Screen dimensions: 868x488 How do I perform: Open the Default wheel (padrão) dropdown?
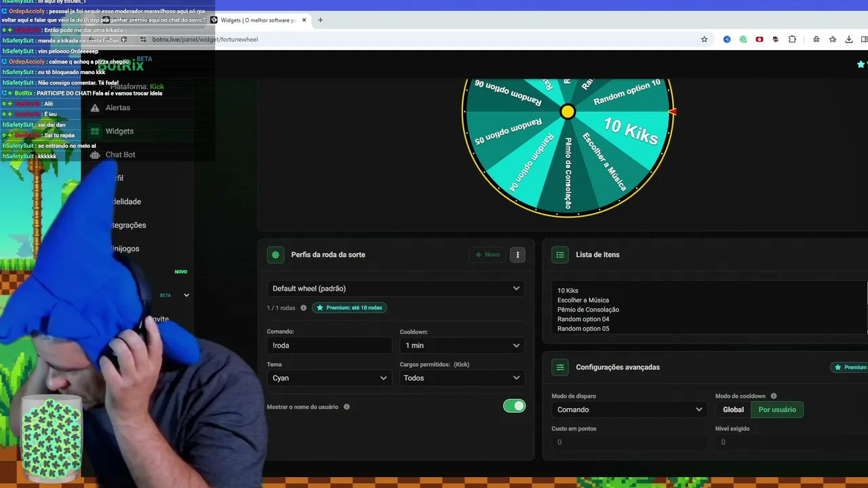click(396, 289)
